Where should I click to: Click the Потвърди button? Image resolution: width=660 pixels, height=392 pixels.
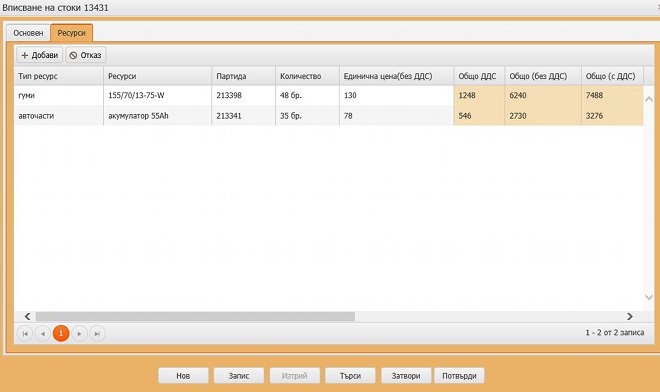(x=459, y=376)
